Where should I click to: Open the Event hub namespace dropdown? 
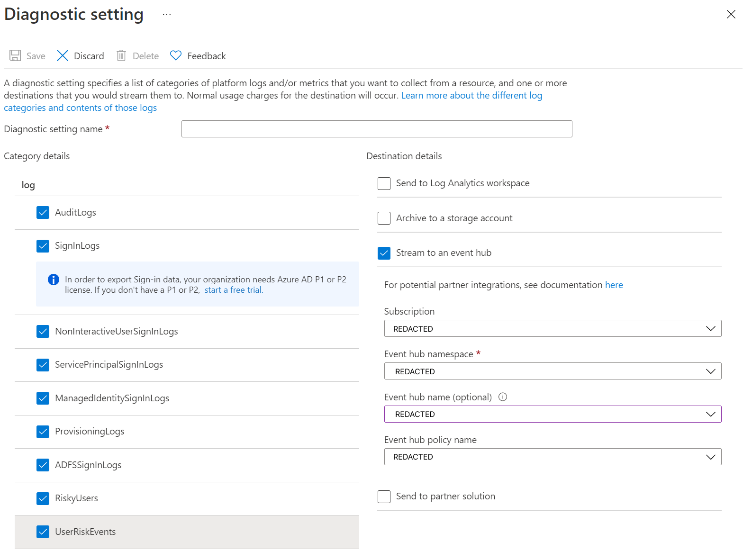pos(552,371)
